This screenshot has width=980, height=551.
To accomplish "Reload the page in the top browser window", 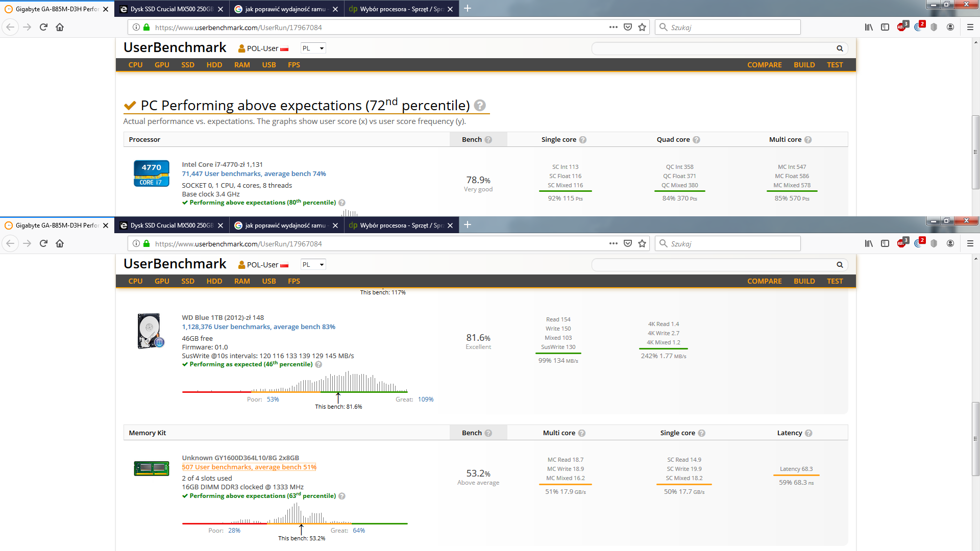I will click(x=43, y=27).
